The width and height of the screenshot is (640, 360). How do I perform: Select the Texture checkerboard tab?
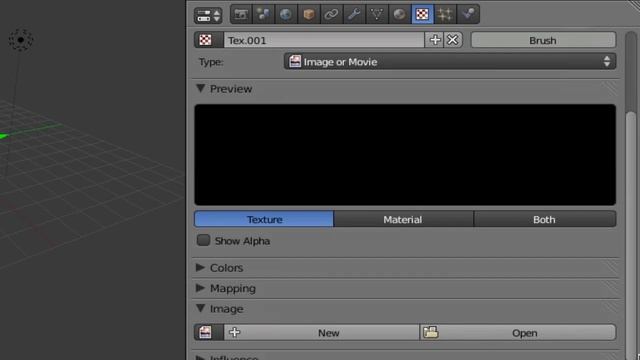click(422, 15)
